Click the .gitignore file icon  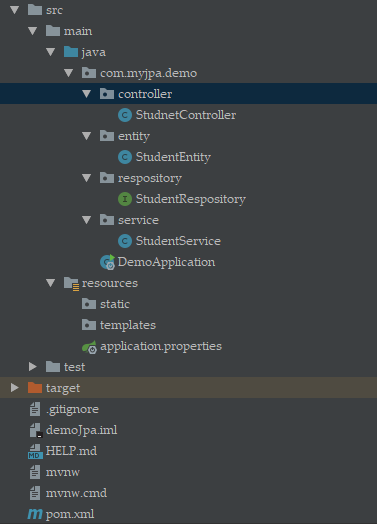pos(35,409)
